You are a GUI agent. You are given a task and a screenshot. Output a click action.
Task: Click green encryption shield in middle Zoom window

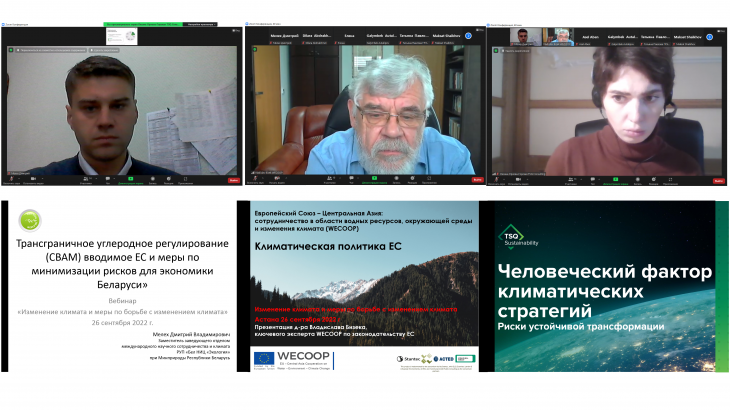tap(255, 49)
